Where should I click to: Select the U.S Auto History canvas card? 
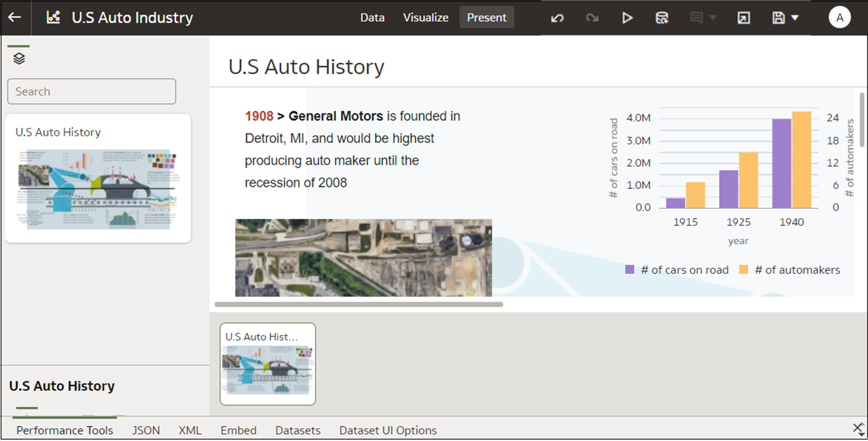pos(98,178)
